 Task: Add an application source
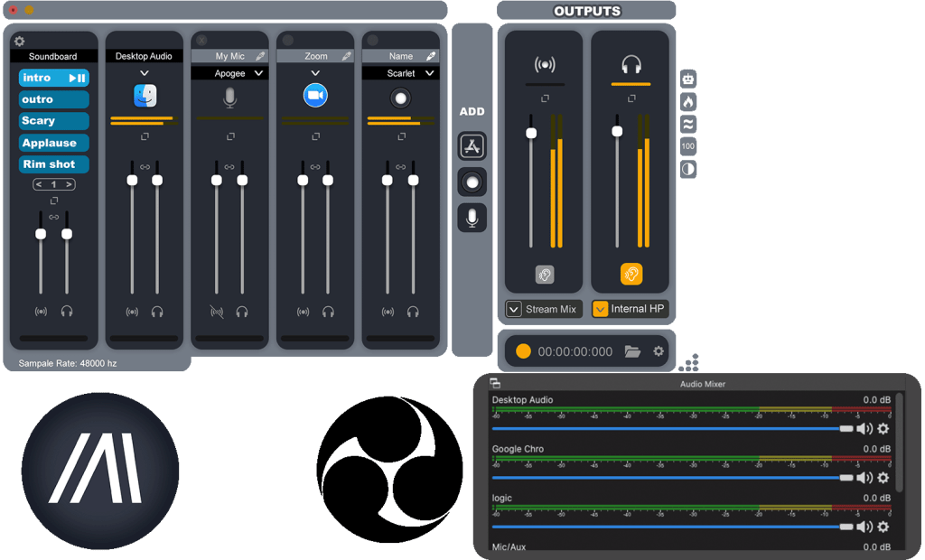click(x=472, y=146)
